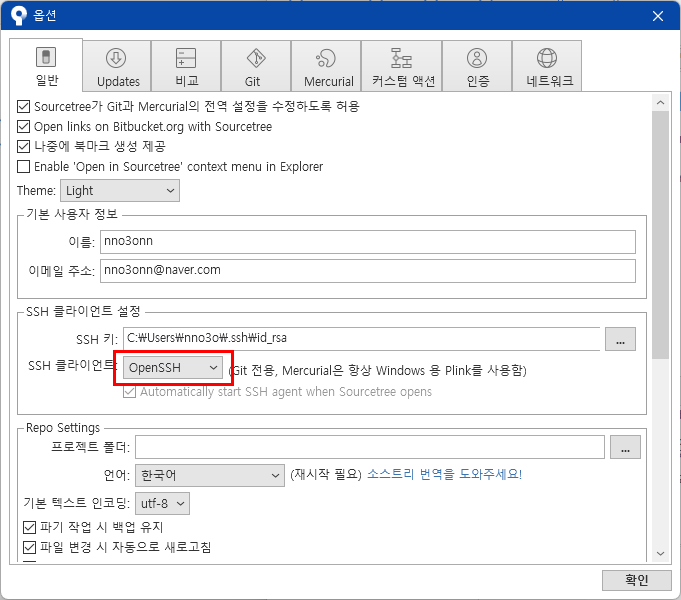Open the 비교 tab
This screenshot has height=600, width=681.
point(186,66)
